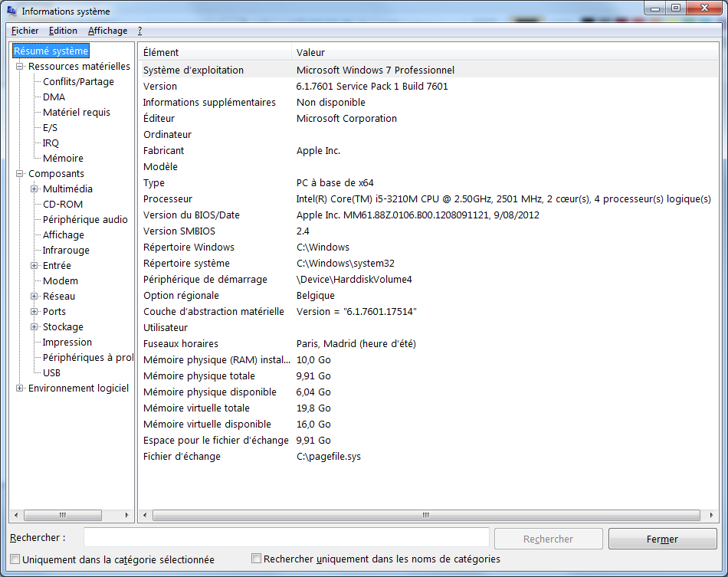Select Mémoire tree item
Image resolution: width=728 pixels, height=577 pixels.
(x=63, y=159)
